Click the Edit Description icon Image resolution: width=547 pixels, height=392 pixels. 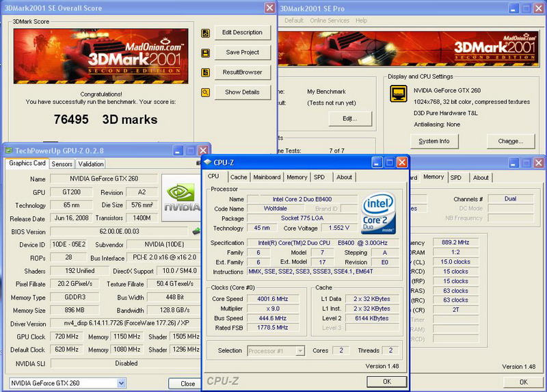206,33
